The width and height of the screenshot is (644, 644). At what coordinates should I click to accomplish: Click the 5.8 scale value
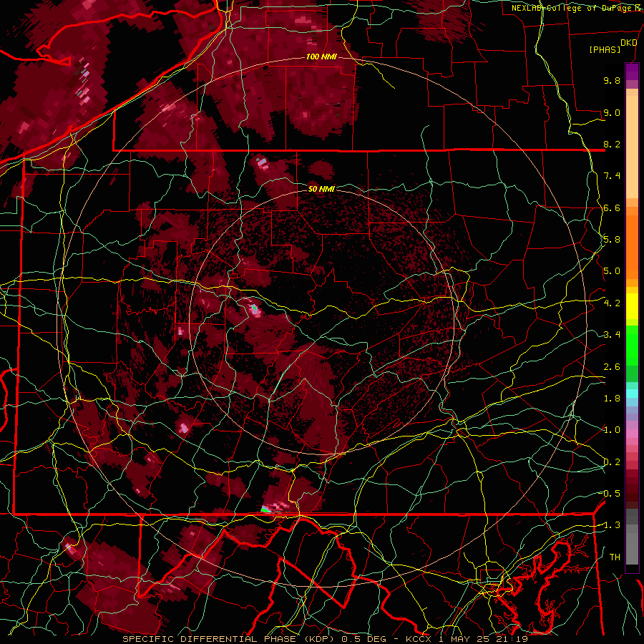[x=612, y=240]
